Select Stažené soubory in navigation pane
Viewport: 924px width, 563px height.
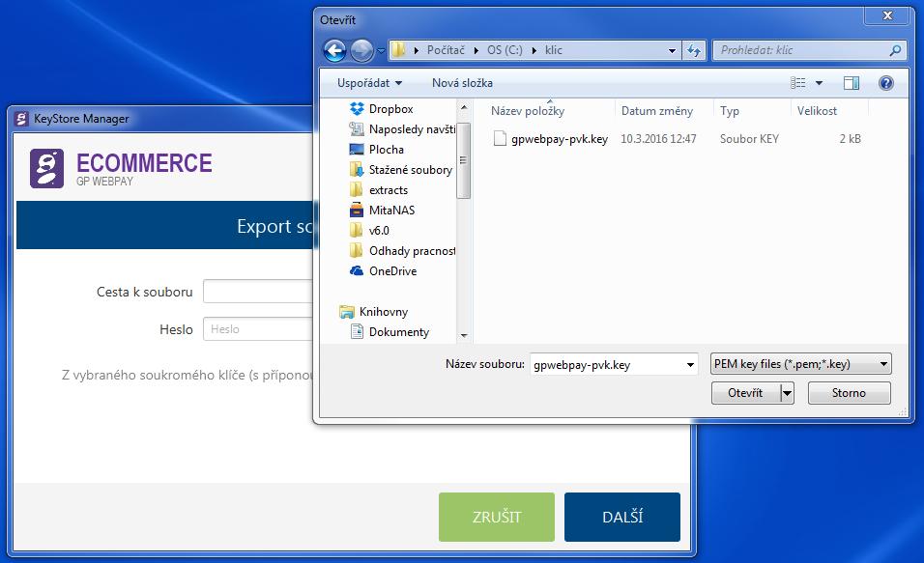point(401,170)
